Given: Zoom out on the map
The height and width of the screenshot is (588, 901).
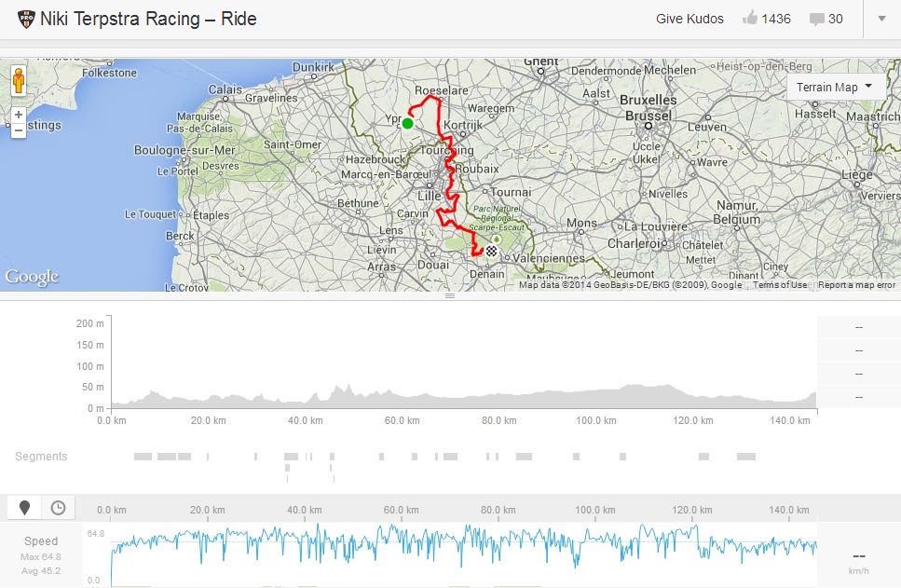Looking at the screenshot, I should point(18,130).
